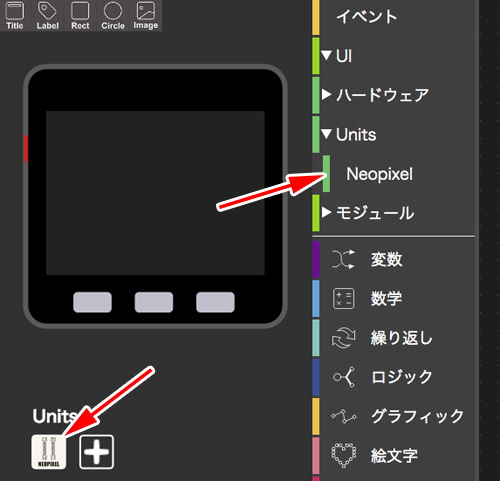This screenshot has width=500, height=481.
Task: Open the ロジック (logic) block category
Action: (393, 377)
